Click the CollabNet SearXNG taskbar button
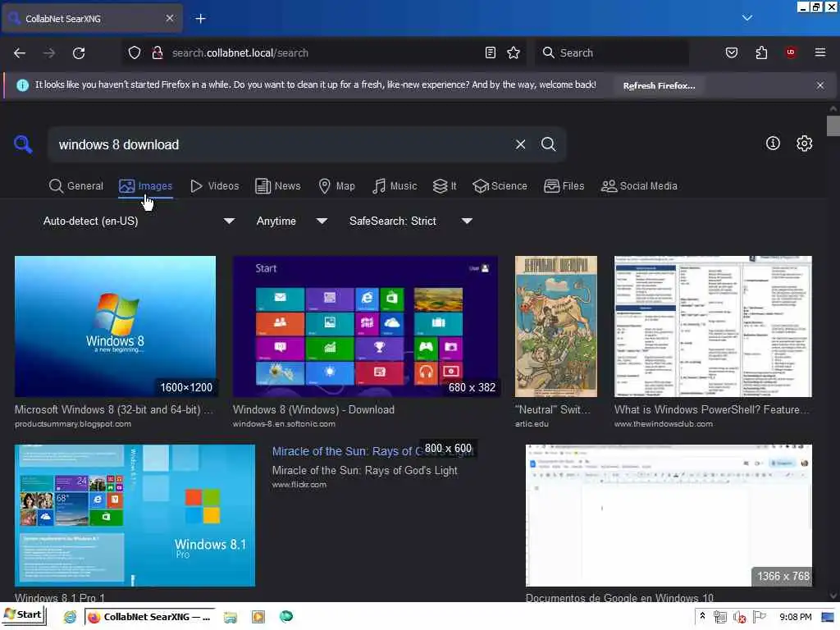 [149, 617]
